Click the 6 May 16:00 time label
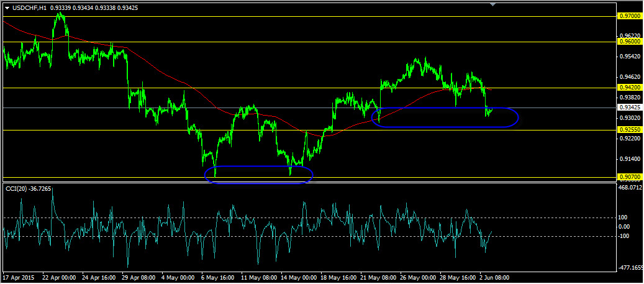 (219, 277)
